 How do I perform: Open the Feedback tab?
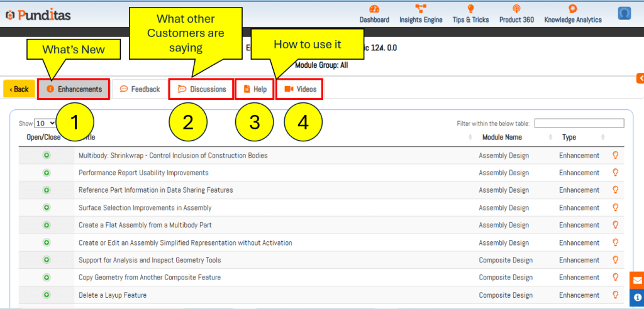pyautogui.click(x=140, y=89)
